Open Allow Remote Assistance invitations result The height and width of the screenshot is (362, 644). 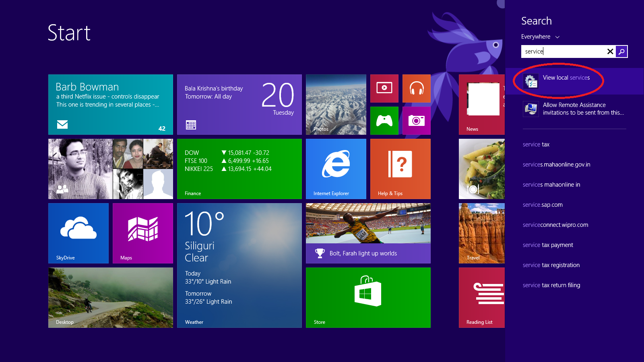[x=574, y=109]
